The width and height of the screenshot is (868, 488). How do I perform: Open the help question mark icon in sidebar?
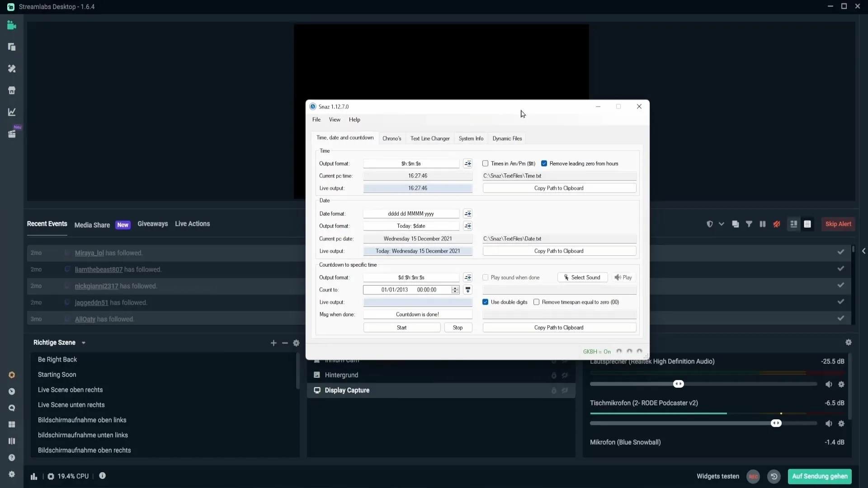tap(12, 458)
